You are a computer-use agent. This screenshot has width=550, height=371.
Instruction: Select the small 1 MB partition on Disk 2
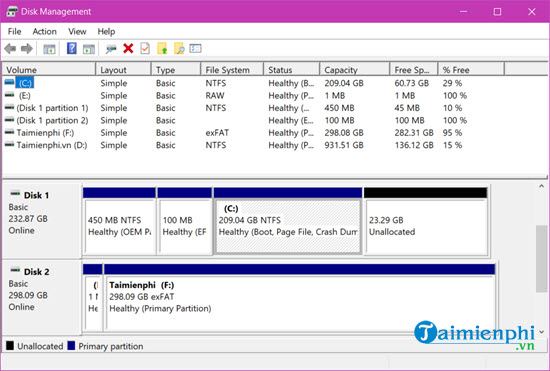point(93,298)
